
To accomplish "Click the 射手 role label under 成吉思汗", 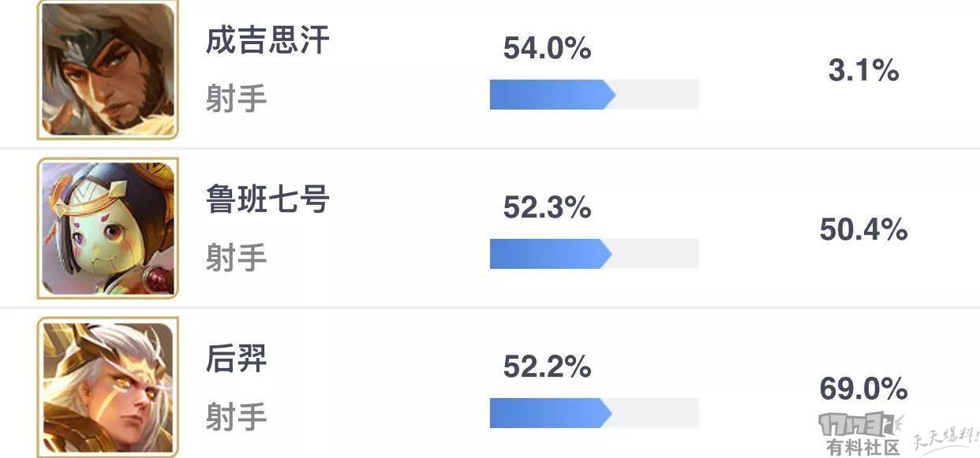I will 236,99.
